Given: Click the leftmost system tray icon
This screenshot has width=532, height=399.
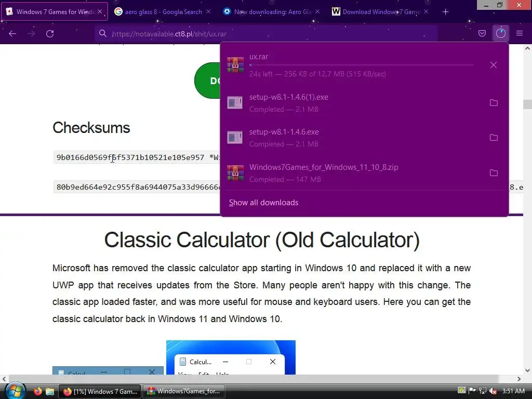Looking at the screenshot, I should click(x=462, y=391).
